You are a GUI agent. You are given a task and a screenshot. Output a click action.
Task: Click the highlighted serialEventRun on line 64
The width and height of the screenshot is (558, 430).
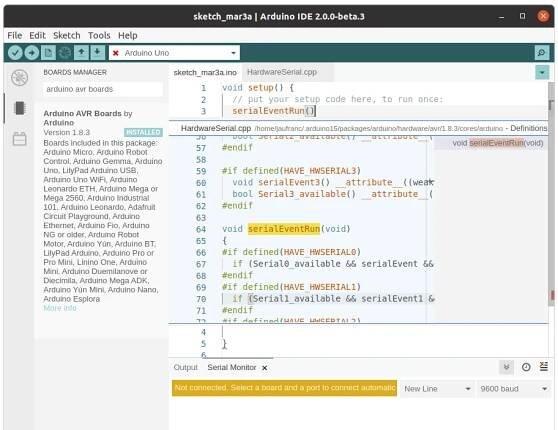click(284, 229)
